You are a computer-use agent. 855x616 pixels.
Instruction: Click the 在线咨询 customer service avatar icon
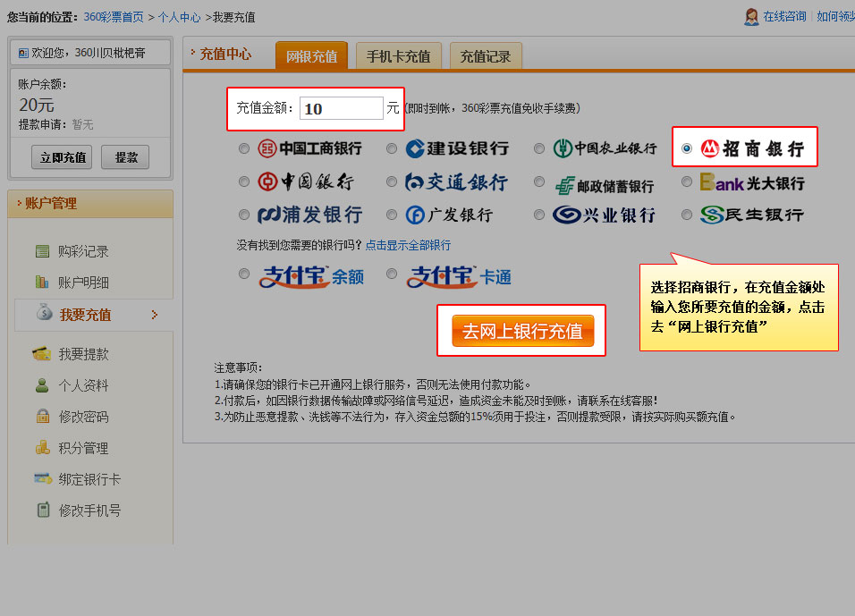coord(751,17)
